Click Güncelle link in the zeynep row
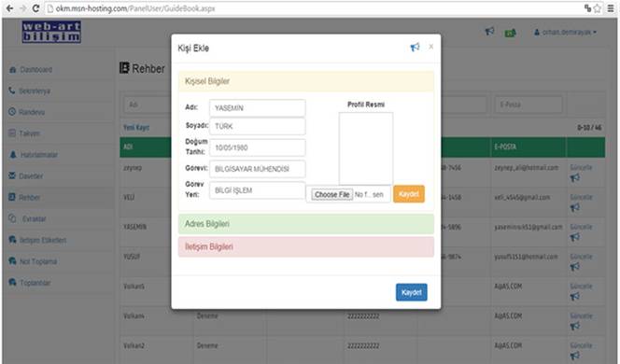 pyautogui.click(x=581, y=168)
